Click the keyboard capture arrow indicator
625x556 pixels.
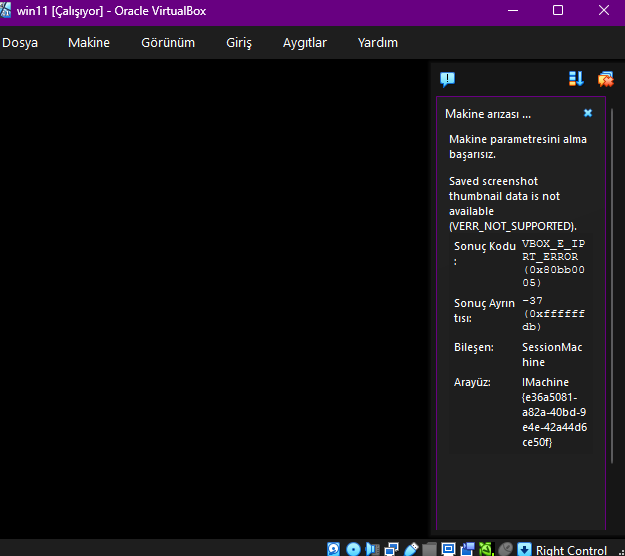click(x=524, y=549)
